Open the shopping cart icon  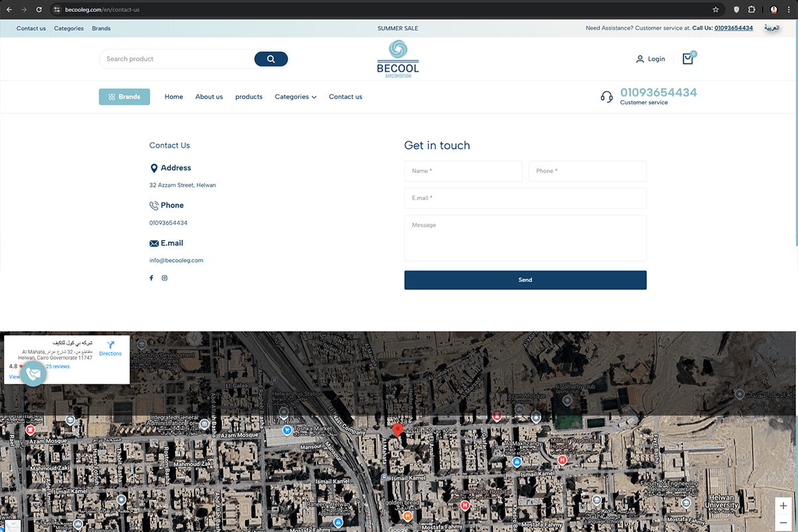tap(688, 59)
